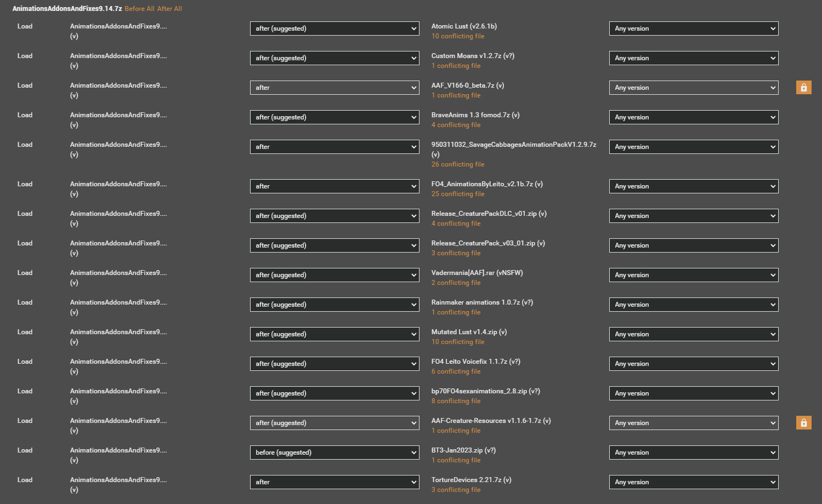Click the lock icon beside AAF-Creature-Resources rule

click(x=803, y=422)
